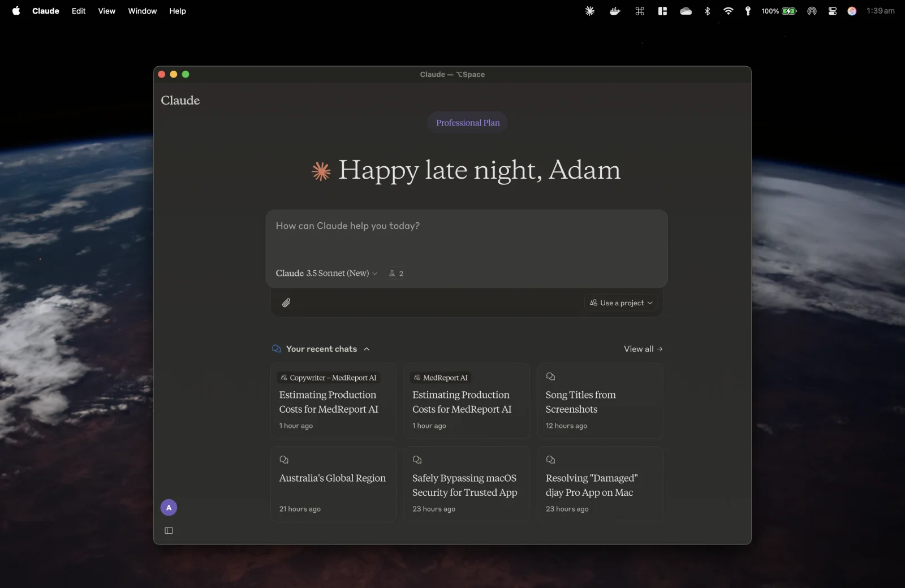Image resolution: width=905 pixels, height=588 pixels.
Task: Click the orange Claude starburst logo
Action: (321, 171)
